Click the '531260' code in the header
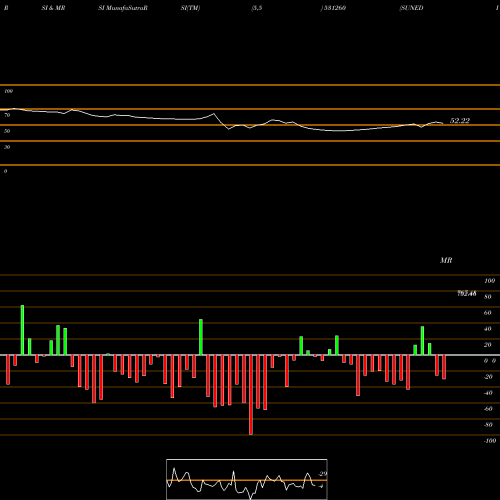This screenshot has width=500, height=500. pyautogui.click(x=335, y=8)
